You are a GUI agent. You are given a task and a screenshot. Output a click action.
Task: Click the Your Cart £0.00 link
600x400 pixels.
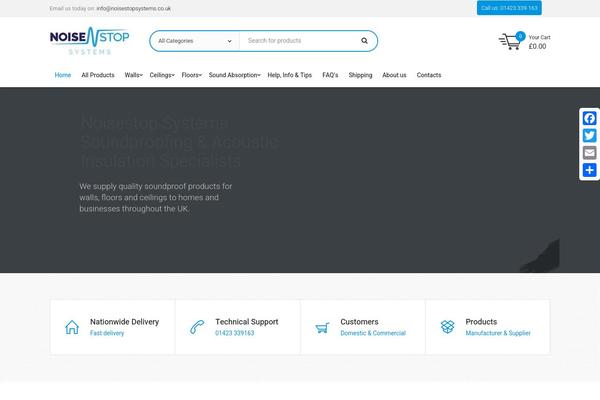point(539,42)
